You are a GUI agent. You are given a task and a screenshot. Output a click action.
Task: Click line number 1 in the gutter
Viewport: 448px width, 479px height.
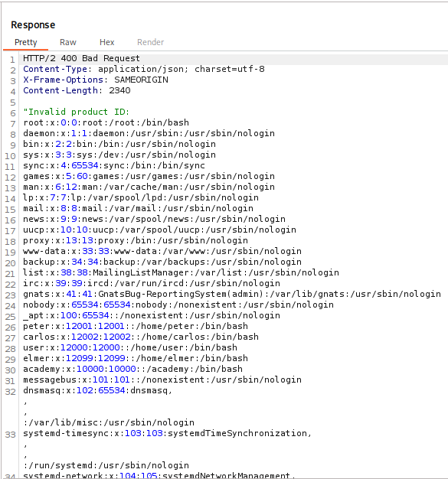pos(12,60)
